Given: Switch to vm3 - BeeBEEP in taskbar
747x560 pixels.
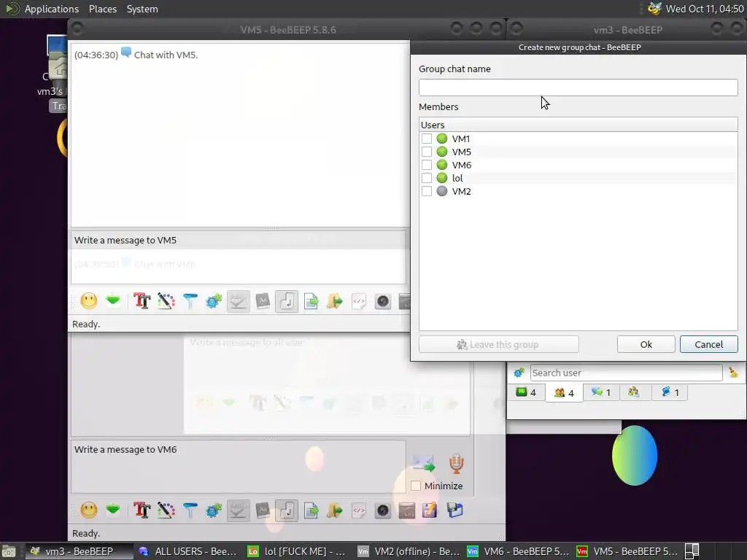Looking at the screenshot, I should [79, 551].
